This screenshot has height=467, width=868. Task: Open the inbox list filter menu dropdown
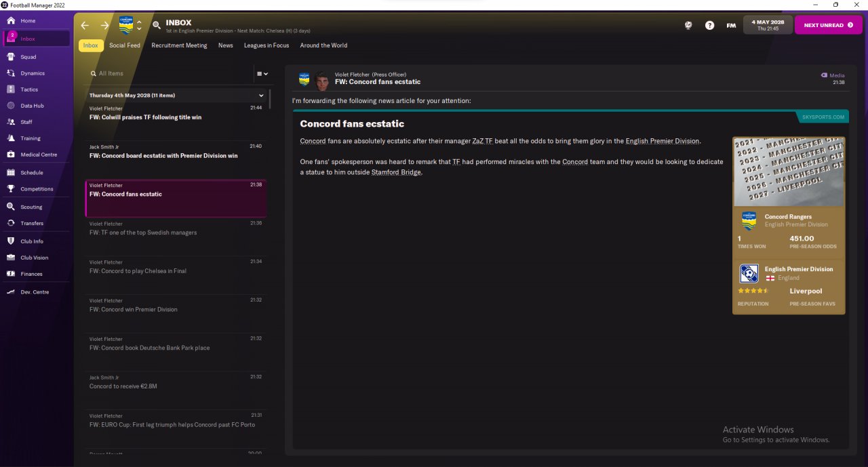coord(262,73)
